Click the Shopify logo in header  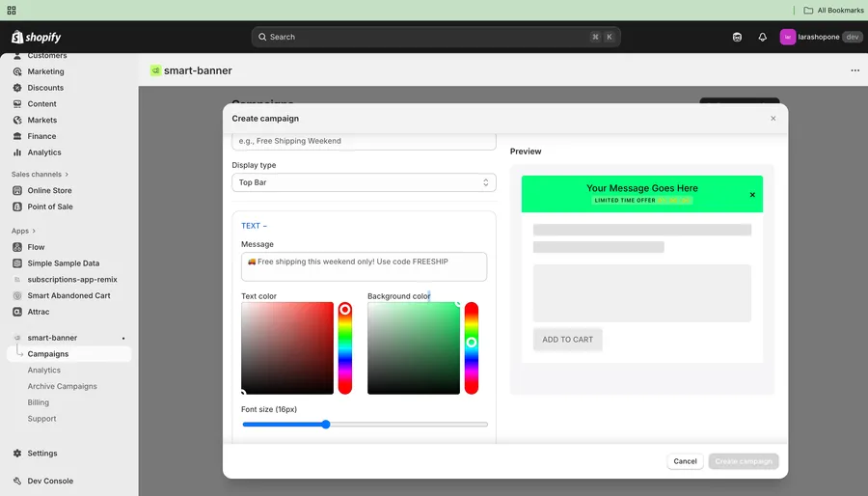coord(36,37)
